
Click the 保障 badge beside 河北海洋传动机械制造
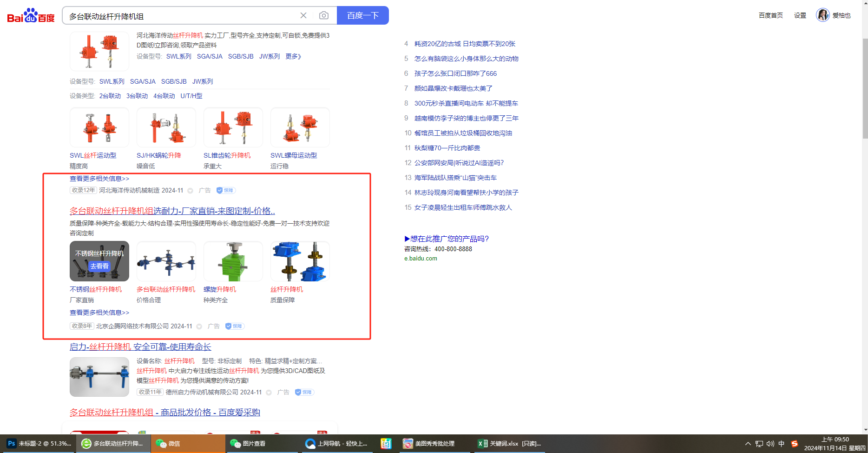226,190
